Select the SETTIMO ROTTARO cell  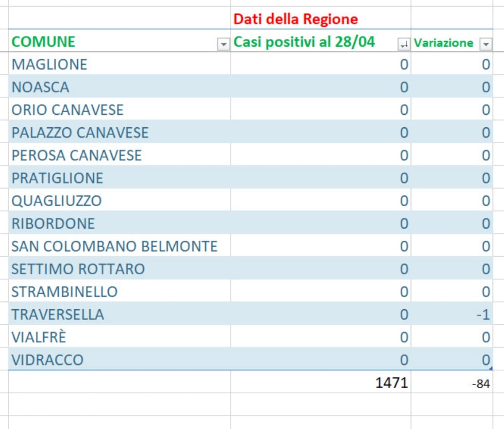(x=78, y=268)
